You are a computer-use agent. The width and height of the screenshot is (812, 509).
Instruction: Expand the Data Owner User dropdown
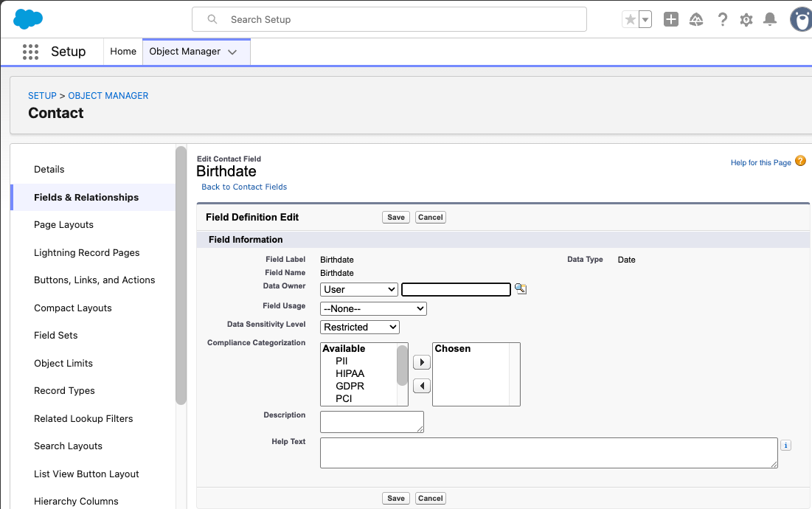359,289
